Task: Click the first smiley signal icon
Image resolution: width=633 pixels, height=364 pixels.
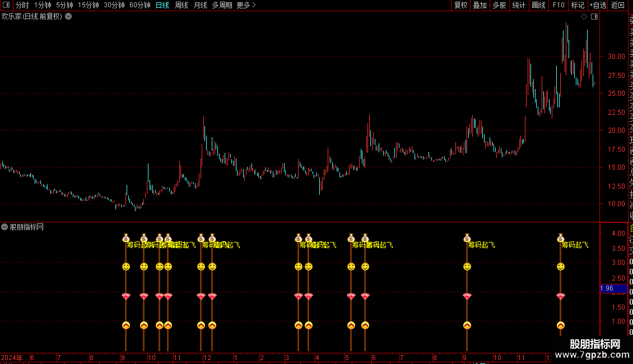Action: click(x=126, y=267)
